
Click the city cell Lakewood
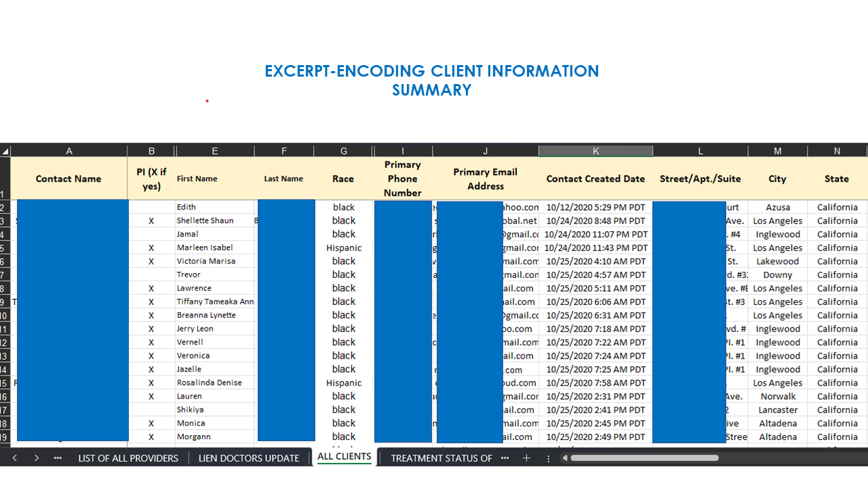(x=778, y=262)
